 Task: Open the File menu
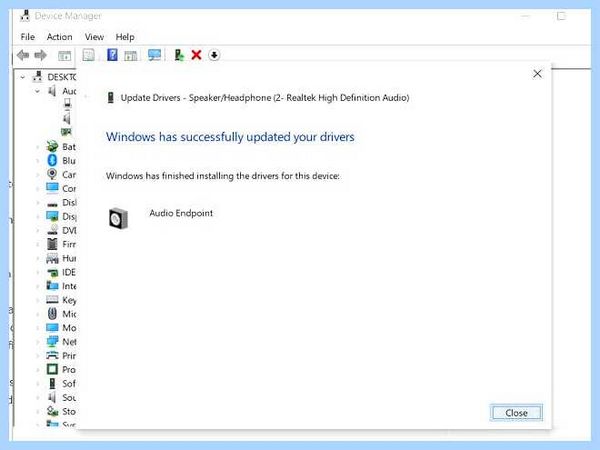click(x=28, y=37)
